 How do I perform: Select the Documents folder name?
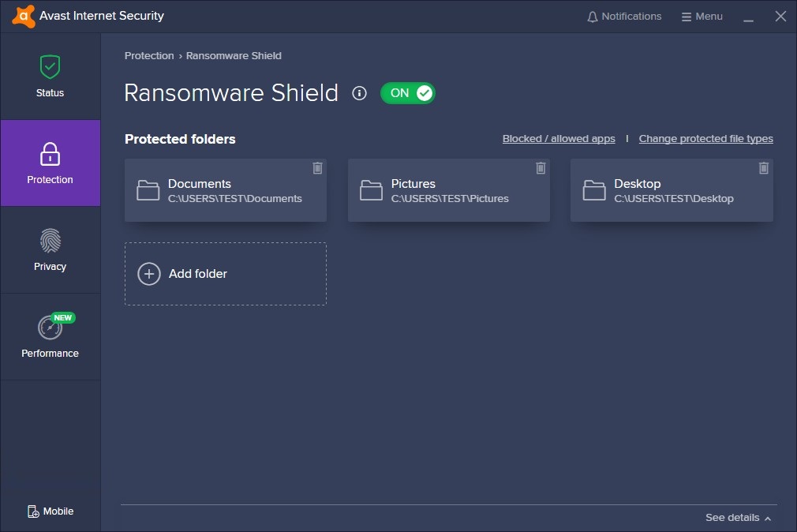click(x=199, y=184)
